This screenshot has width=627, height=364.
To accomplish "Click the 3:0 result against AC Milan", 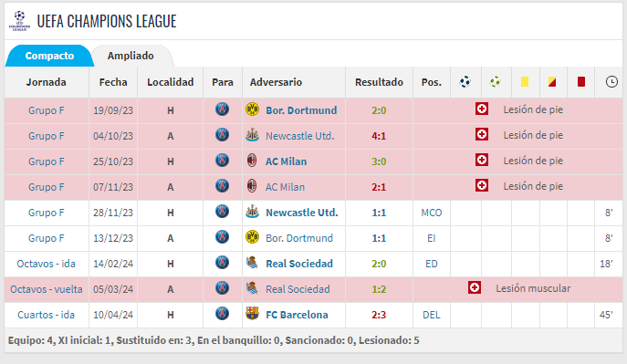I will click(379, 161).
